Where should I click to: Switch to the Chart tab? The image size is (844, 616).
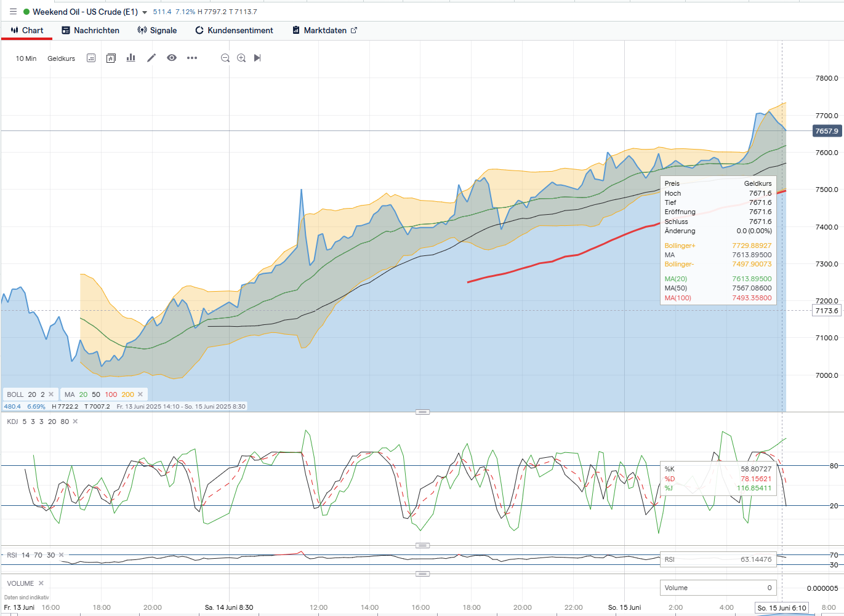(x=26, y=30)
